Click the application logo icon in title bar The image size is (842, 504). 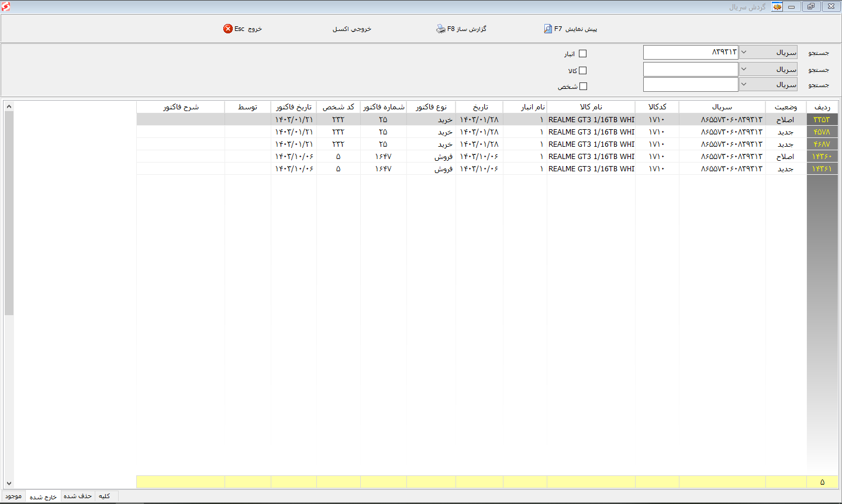point(6,6)
